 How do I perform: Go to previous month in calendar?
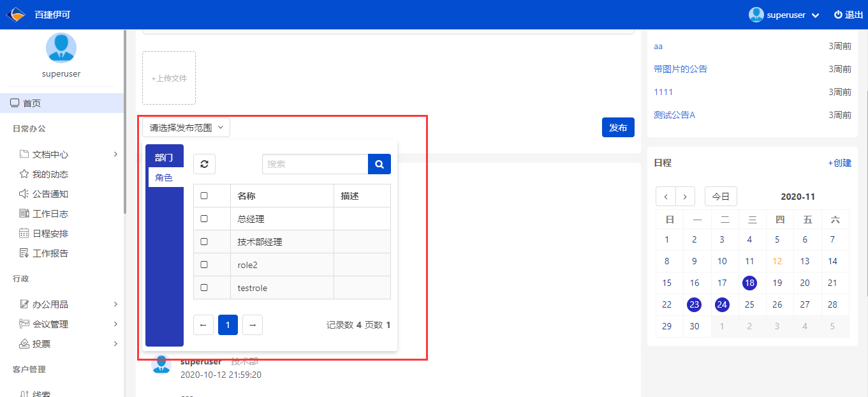[666, 197]
